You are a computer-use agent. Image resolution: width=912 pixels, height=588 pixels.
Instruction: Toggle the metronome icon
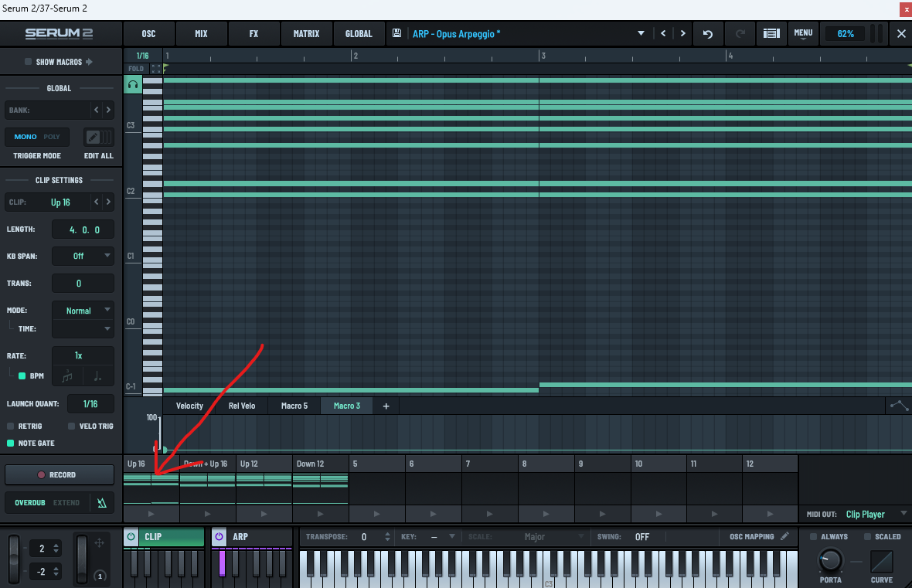[x=102, y=502]
